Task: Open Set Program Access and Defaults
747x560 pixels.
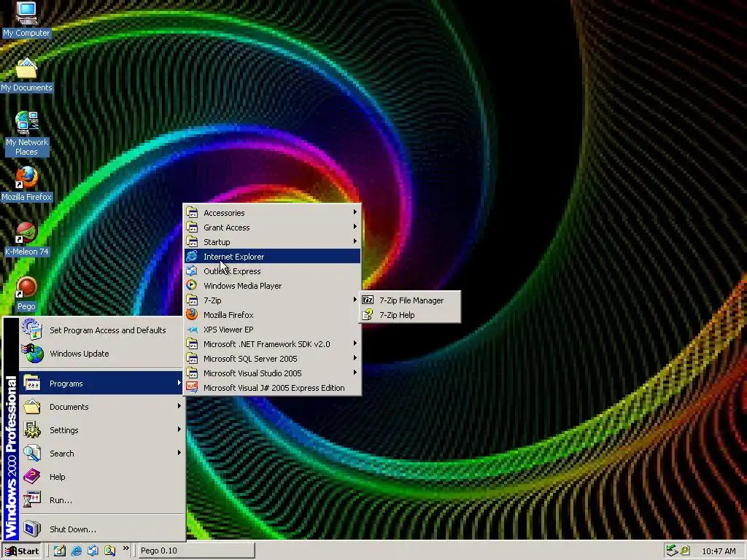Action: (101, 330)
